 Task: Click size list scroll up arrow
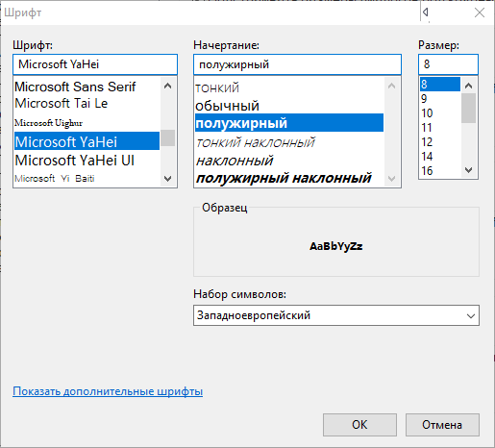click(469, 86)
